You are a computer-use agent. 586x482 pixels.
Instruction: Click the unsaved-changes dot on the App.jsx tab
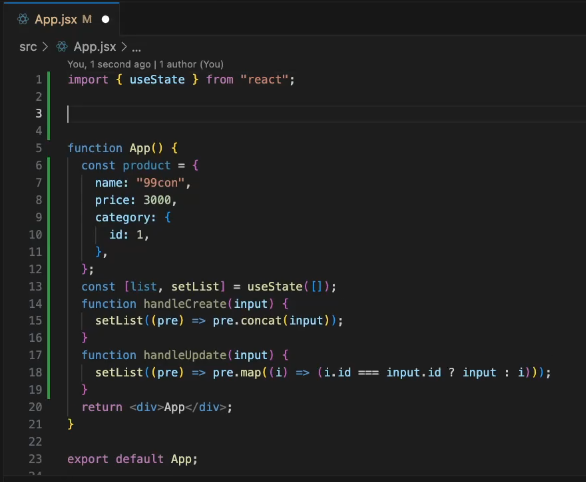click(x=105, y=19)
